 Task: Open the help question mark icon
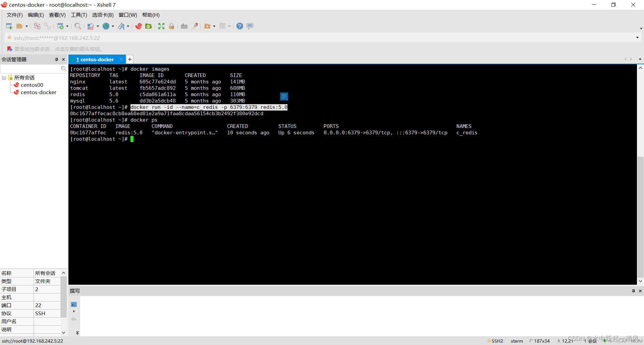pos(240,26)
